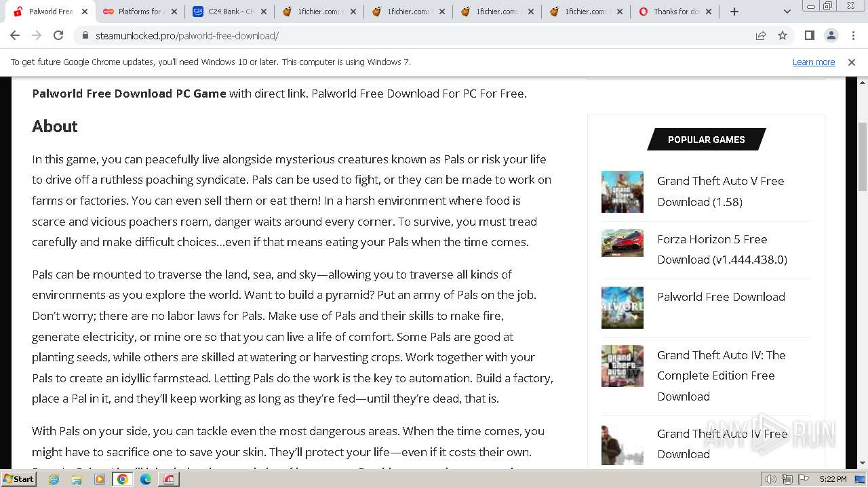
Task: Open the network status tray icon
Action: pos(787,479)
